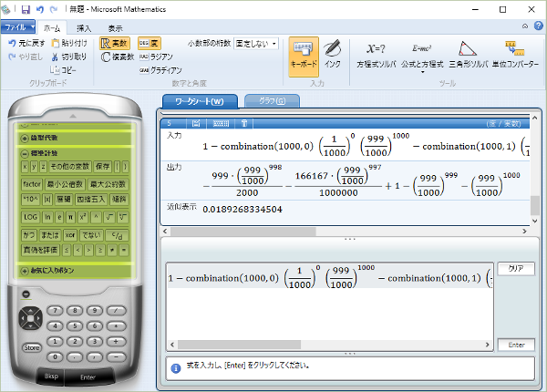Click the その他の変数 button
Screen dimensions: 547x392
70,167
